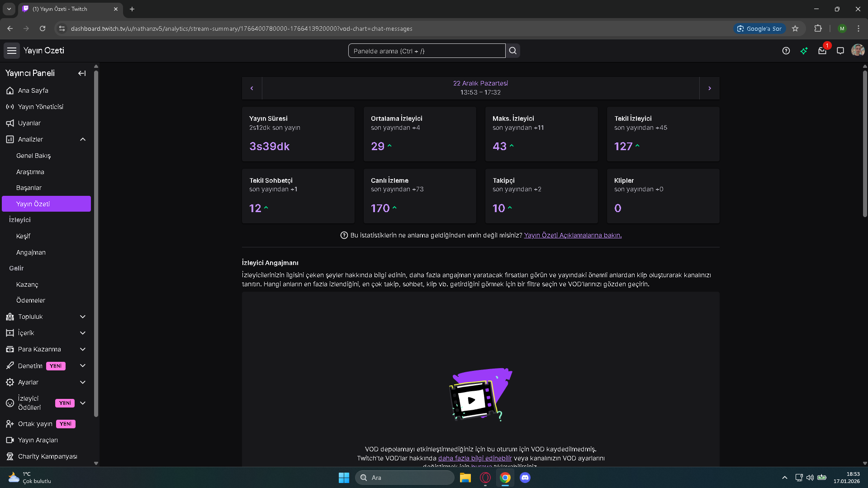Expand the Ayarlar section
This screenshot has height=488, width=868.
coord(83,382)
